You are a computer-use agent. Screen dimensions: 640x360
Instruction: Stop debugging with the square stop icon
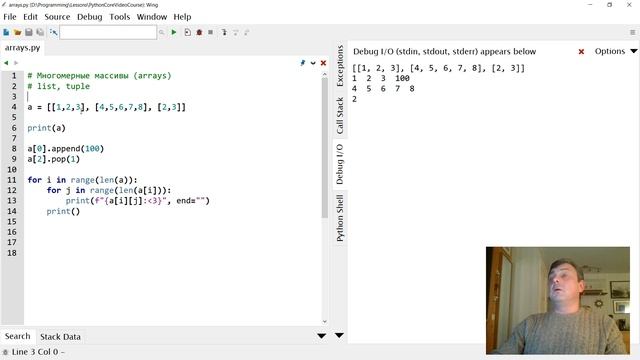coord(211,32)
